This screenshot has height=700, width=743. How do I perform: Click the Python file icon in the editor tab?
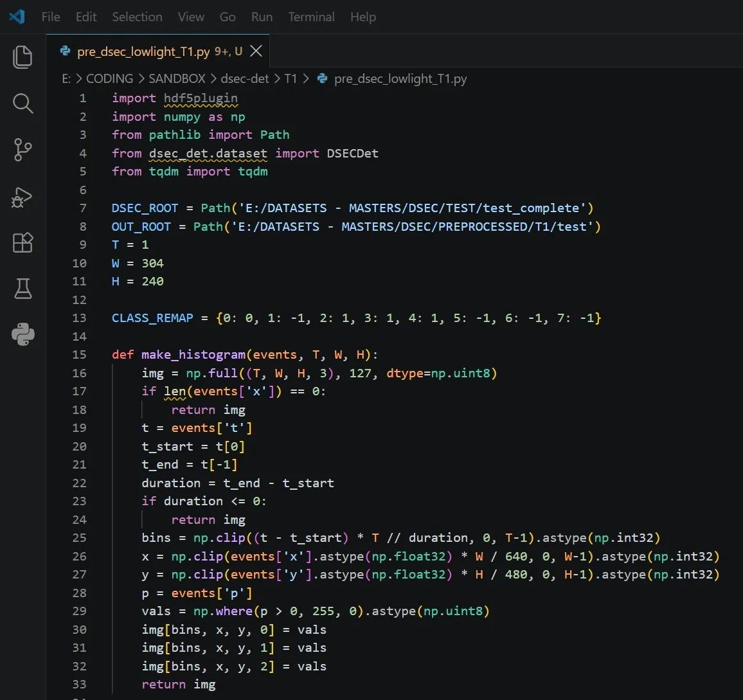click(66, 51)
